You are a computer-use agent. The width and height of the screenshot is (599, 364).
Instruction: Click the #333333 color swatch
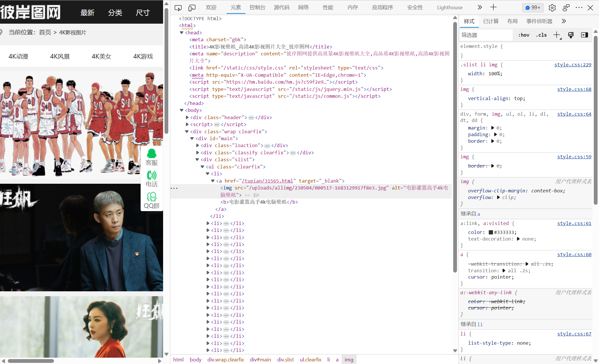click(491, 232)
